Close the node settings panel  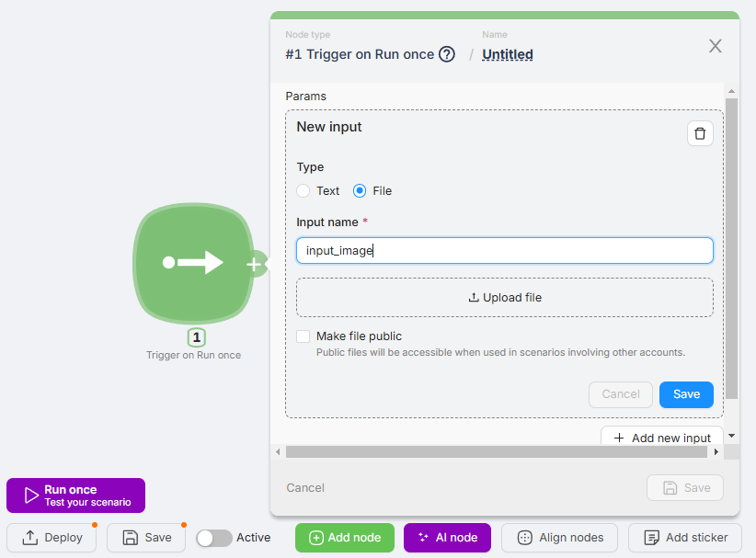715,46
